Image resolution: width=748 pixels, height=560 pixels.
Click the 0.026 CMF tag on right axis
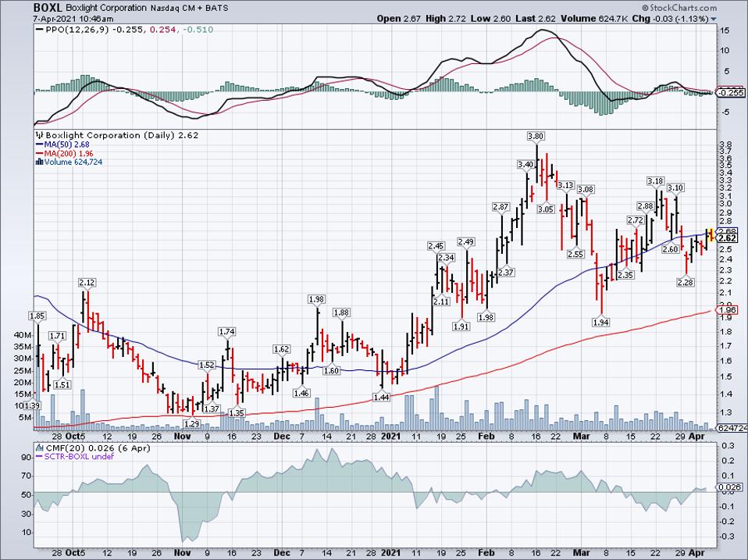730,487
